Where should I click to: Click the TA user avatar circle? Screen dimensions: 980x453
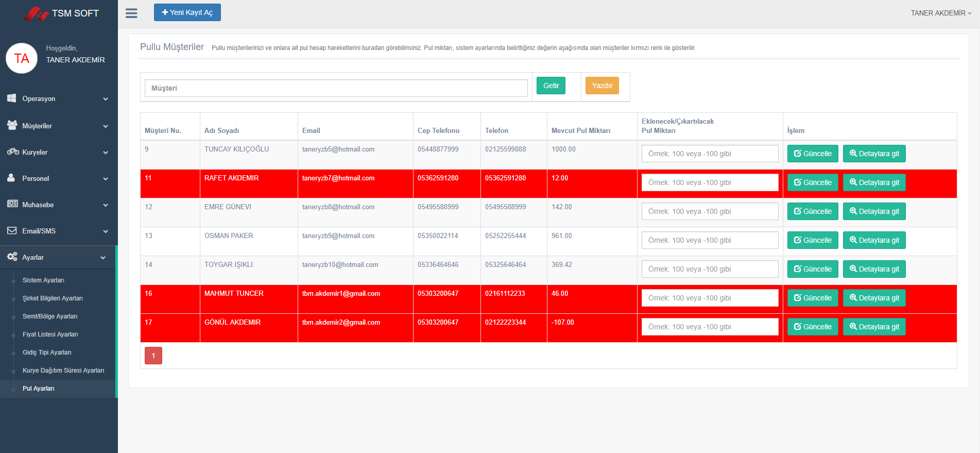click(x=22, y=58)
